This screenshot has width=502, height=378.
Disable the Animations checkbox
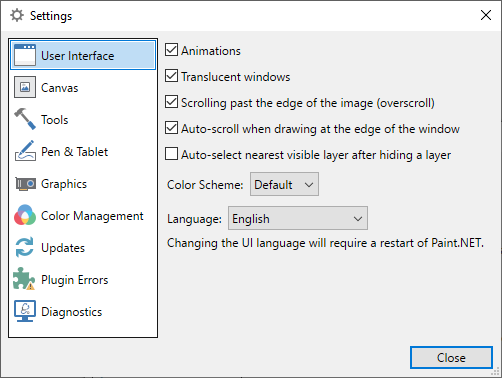pos(171,50)
